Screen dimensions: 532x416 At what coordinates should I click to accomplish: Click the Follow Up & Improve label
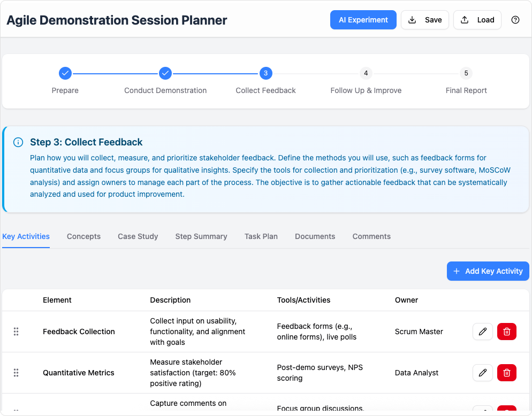click(x=366, y=90)
